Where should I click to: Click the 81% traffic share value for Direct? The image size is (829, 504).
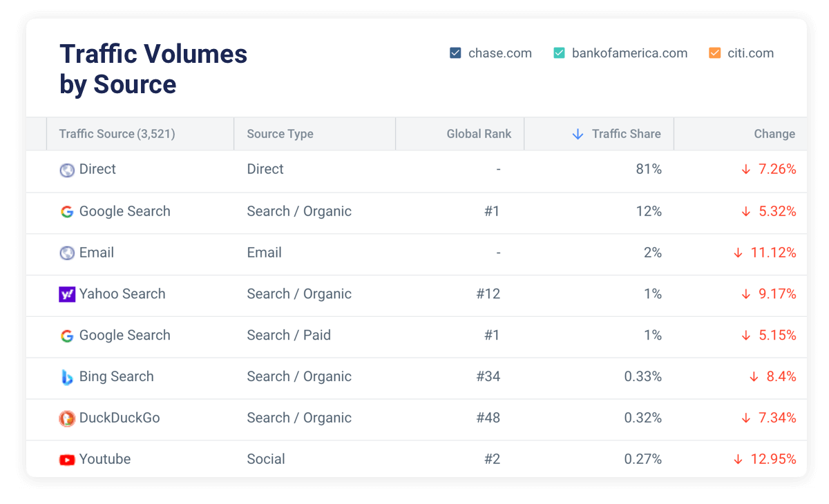649,169
